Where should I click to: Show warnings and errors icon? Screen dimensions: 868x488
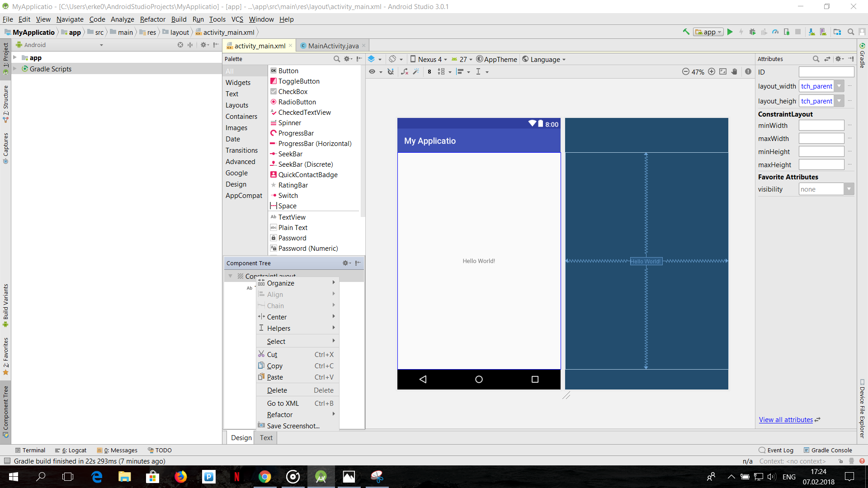tap(748, 72)
